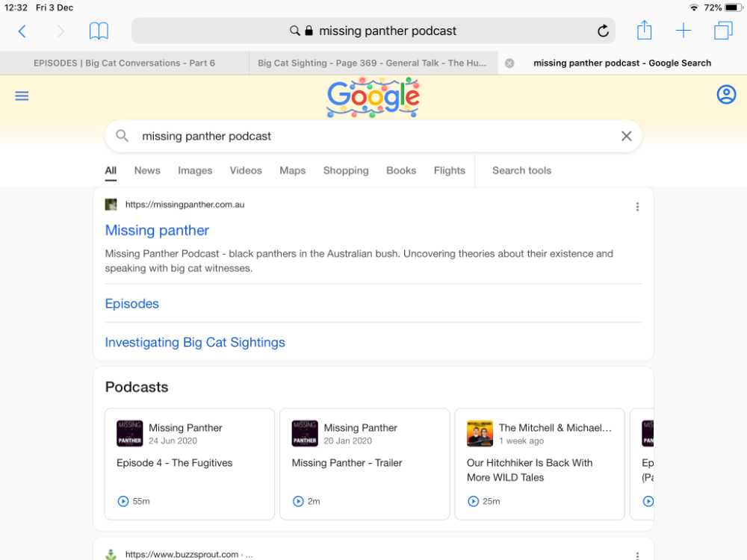Tap the Safari back arrow
Image resolution: width=747 pixels, height=560 pixels.
click(x=22, y=31)
